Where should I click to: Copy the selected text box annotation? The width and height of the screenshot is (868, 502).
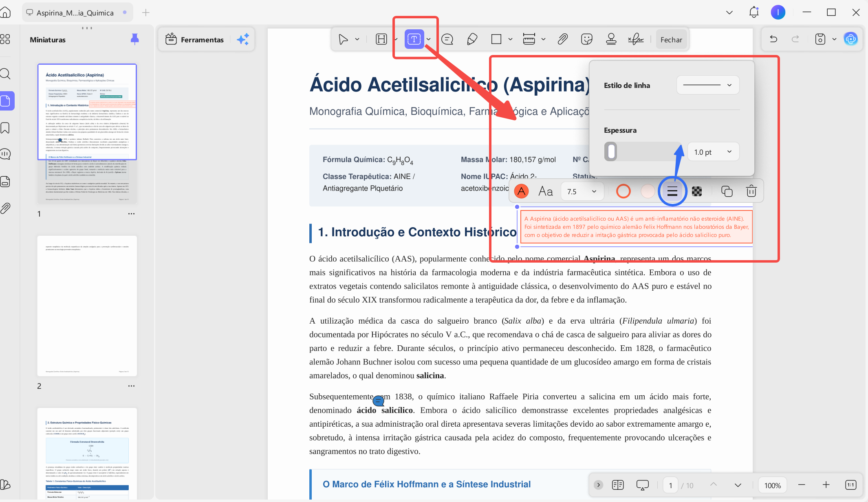click(x=727, y=191)
